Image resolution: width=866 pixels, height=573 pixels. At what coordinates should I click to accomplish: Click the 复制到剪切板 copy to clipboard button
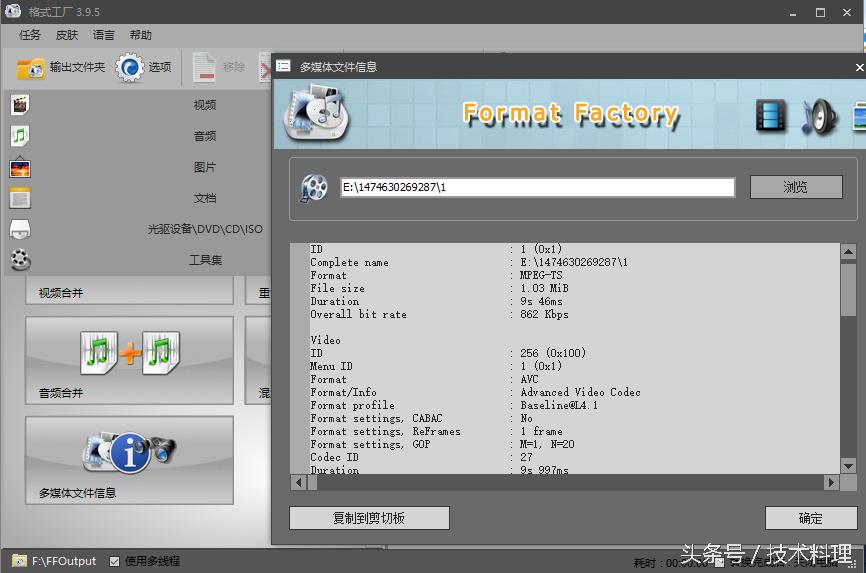point(369,518)
